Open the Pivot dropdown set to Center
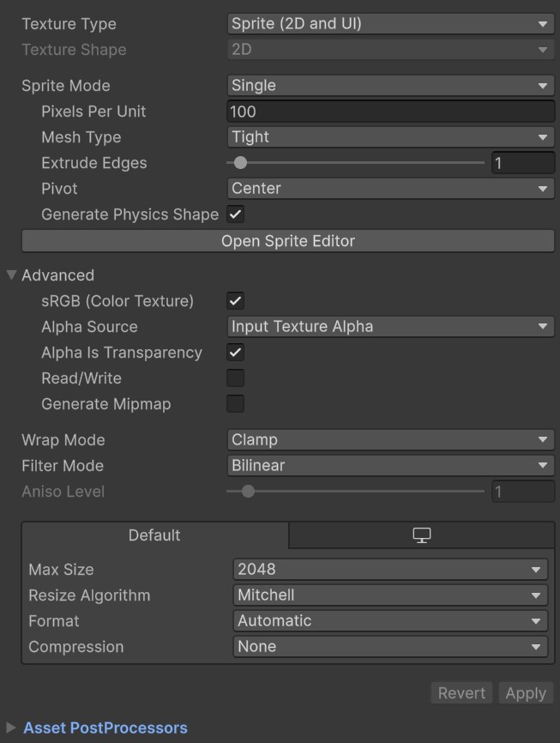The width and height of the screenshot is (560, 743). 390,189
